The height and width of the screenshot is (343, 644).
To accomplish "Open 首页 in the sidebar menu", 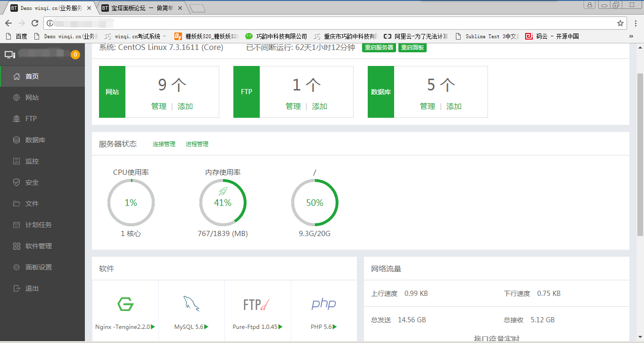I will (x=42, y=76).
